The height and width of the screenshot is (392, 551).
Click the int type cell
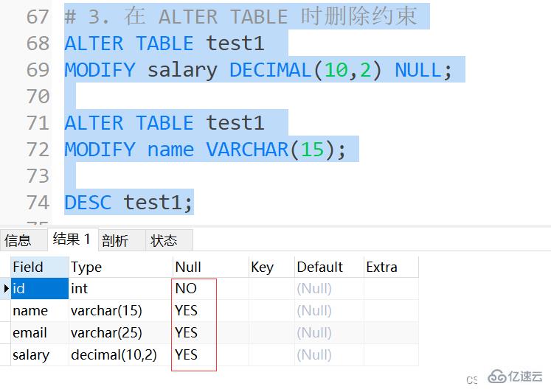(120, 289)
